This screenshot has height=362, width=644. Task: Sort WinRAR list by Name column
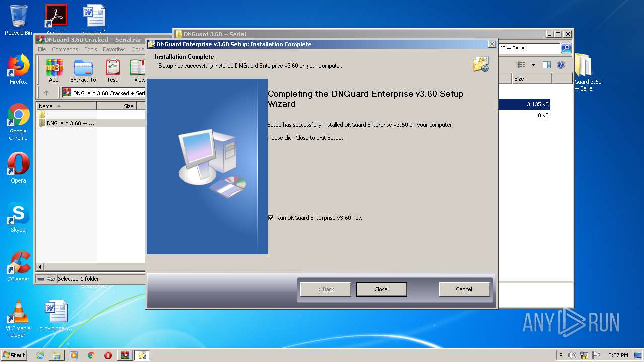[66, 106]
